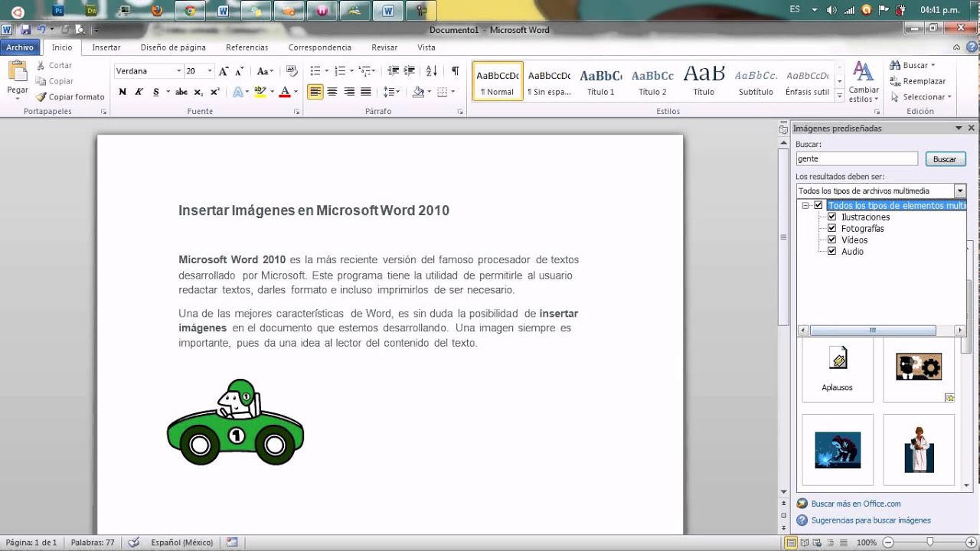Uncheck the Ilustraciones checkbox
The height and width of the screenshot is (551, 980).
point(832,217)
